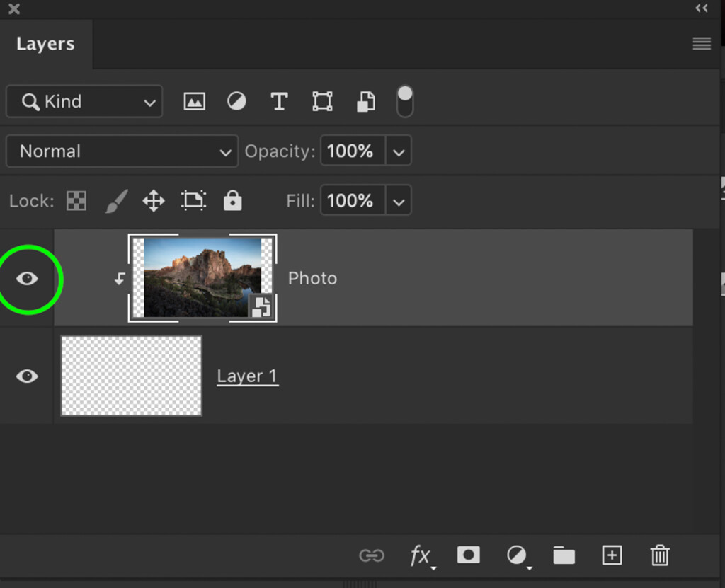The width and height of the screenshot is (725, 588).
Task: Lock transparent pixels
Action: pyautogui.click(x=76, y=201)
